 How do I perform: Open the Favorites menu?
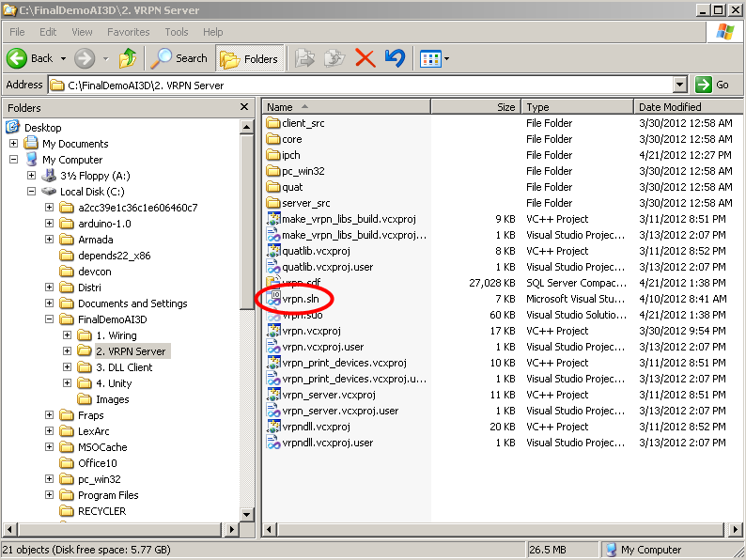click(128, 32)
